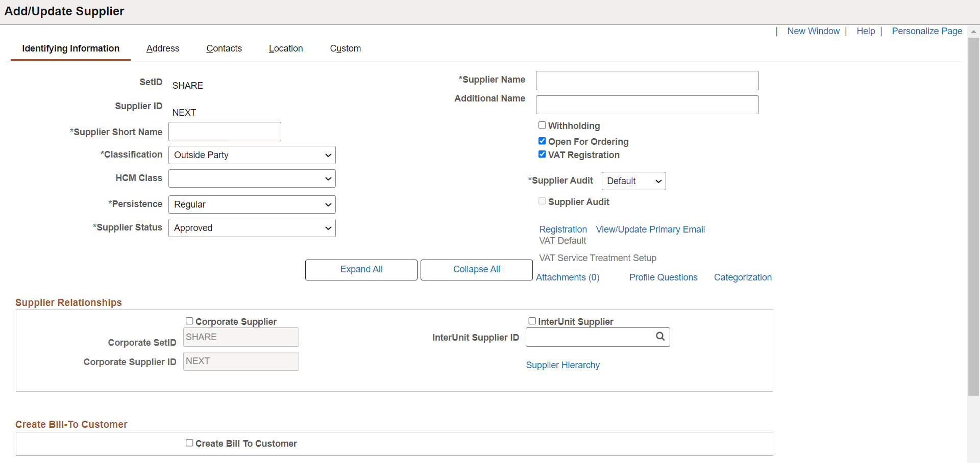This screenshot has height=463, width=980.
Task: Open the Attachments (0) link
Action: coord(568,277)
